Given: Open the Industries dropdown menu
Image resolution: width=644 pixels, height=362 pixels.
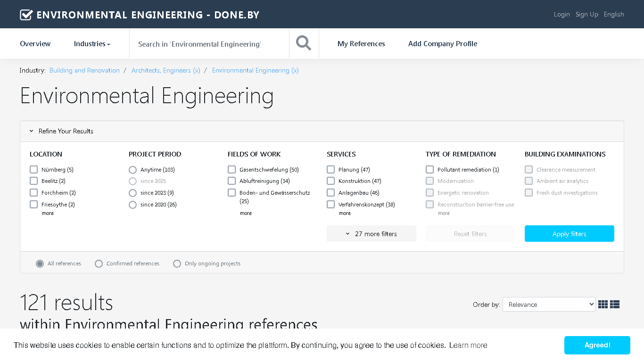Looking at the screenshot, I should (x=92, y=44).
